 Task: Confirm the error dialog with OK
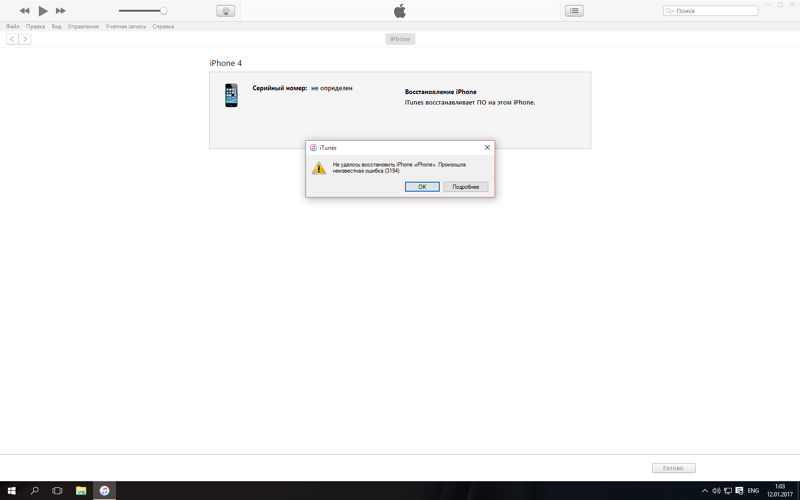(x=422, y=187)
